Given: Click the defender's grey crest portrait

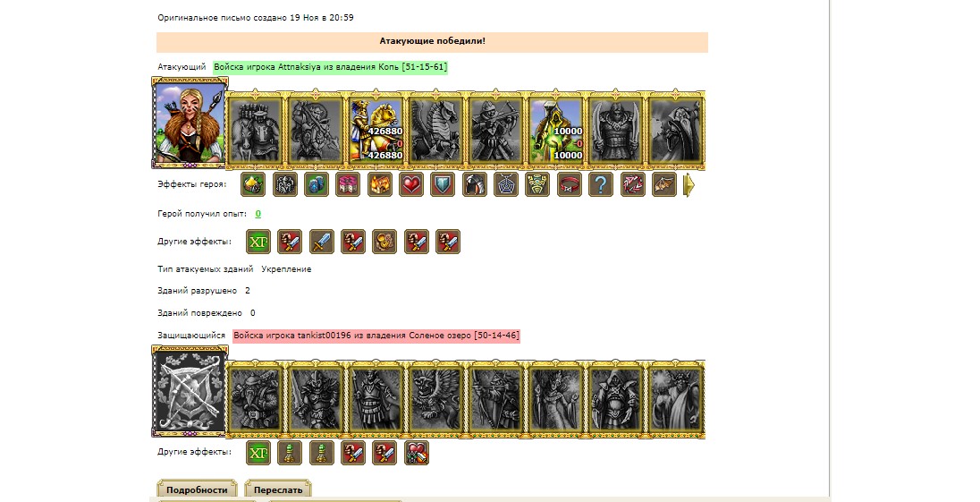Looking at the screenshot, I should click(190, 391).
